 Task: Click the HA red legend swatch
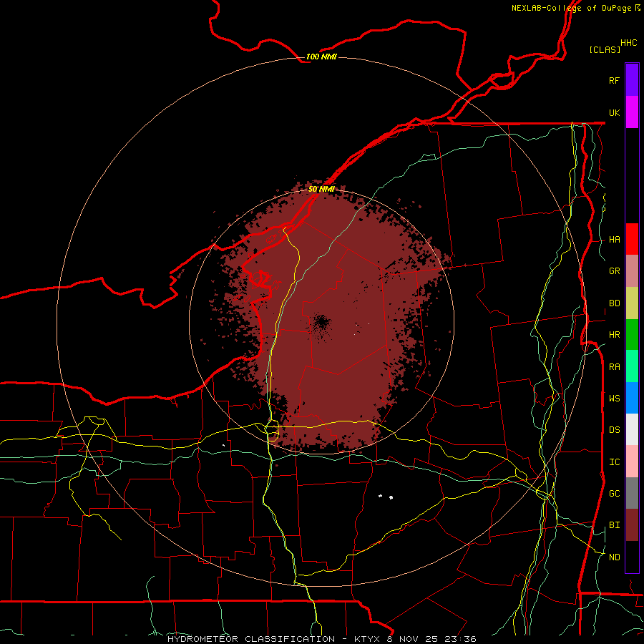tap(632, 239)
